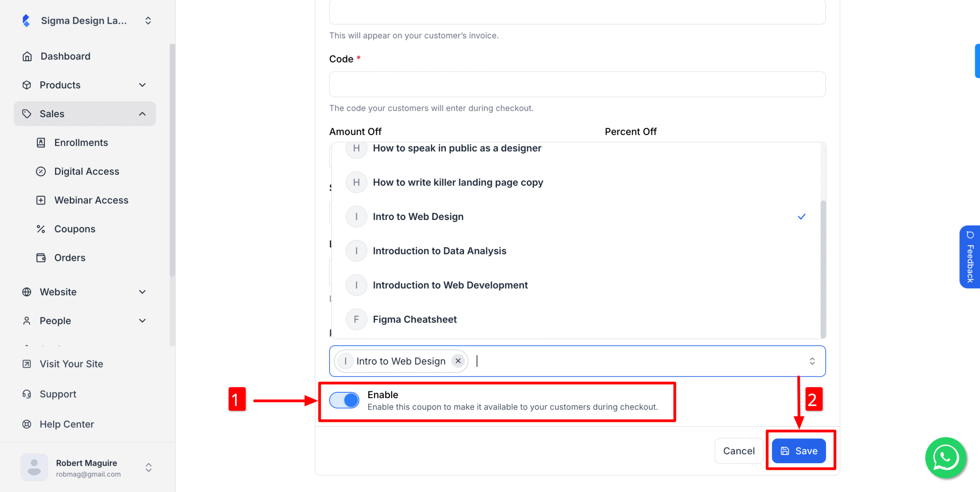Cancel coupon creation

tap(739, 451)
